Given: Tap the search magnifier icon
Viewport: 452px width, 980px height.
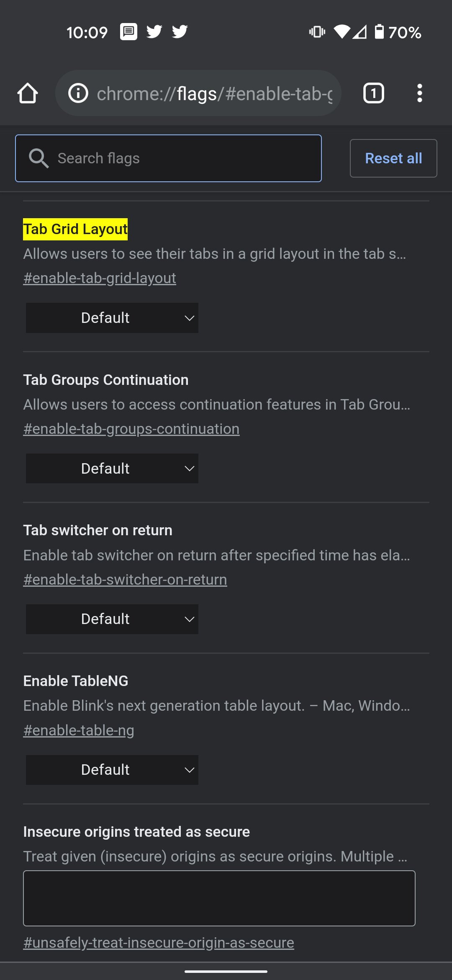Looking at the screenshot, I should 39,158.
